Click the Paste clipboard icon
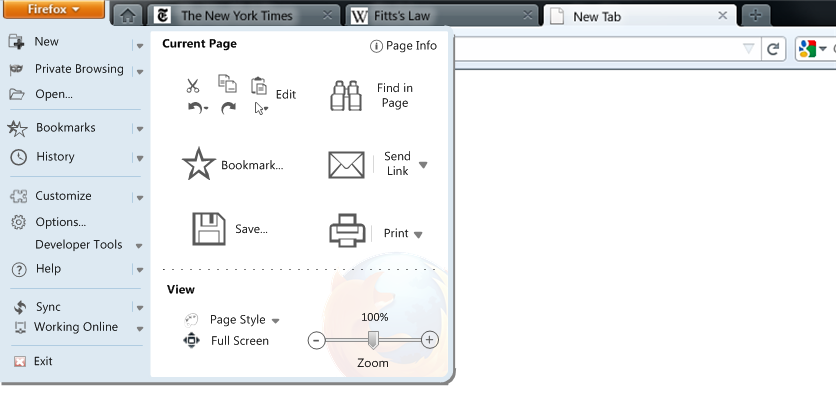The width and height of the screenshot is (836, 414). [259, 85]
